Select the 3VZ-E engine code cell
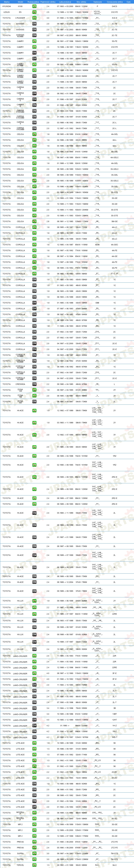Viewport: 134px width, 868px height. coord(114,18)
